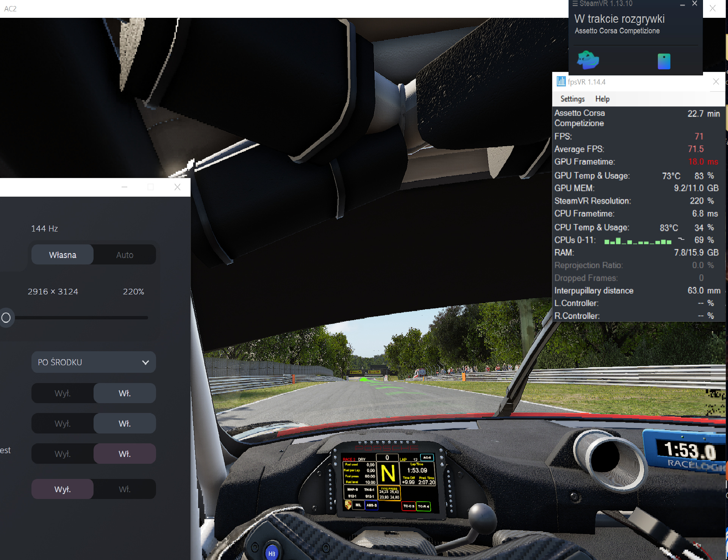Click the 2916 × 3124 resolution value
The width and height of the screenshot is (728, 560).
(53, 291)
